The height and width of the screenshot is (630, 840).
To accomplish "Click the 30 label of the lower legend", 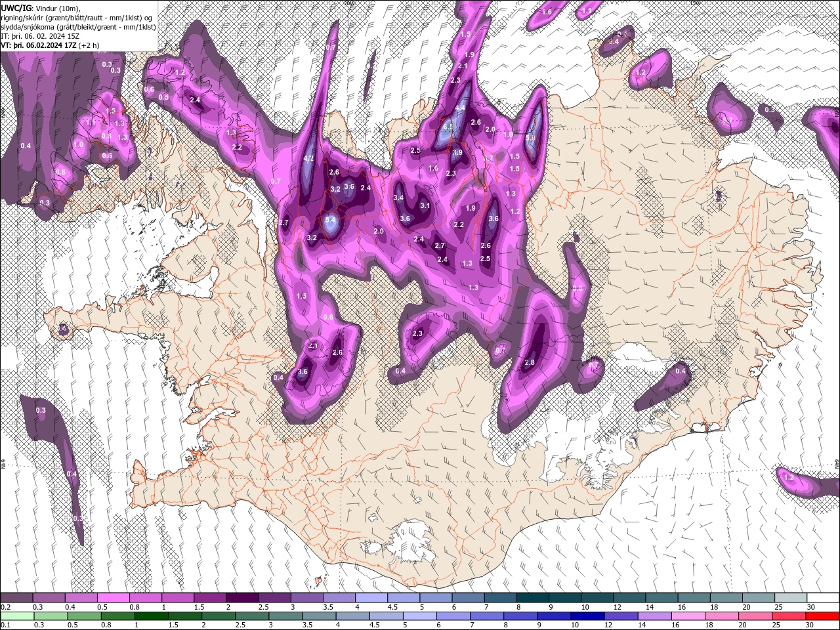I will 809,625.
